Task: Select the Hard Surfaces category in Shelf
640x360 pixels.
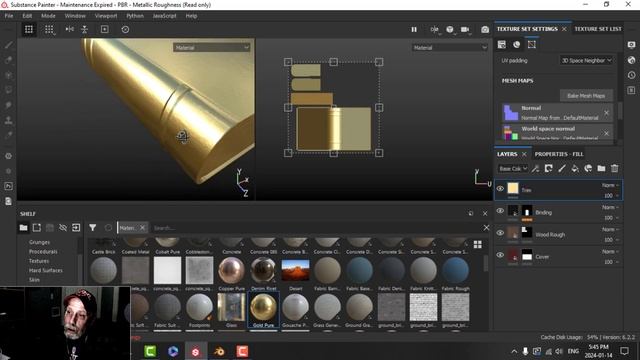Action: pos(45,271)
